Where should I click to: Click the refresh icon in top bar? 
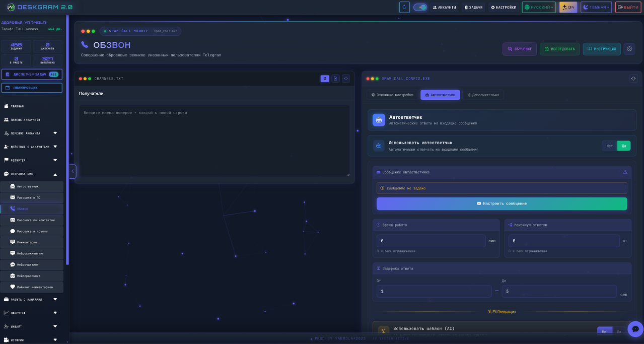tap(404, 7)
